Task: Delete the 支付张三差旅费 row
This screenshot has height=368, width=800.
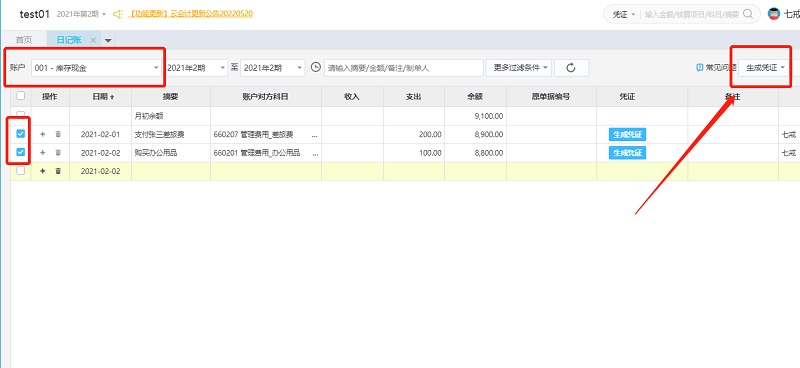Action: [x=58, y=134]
